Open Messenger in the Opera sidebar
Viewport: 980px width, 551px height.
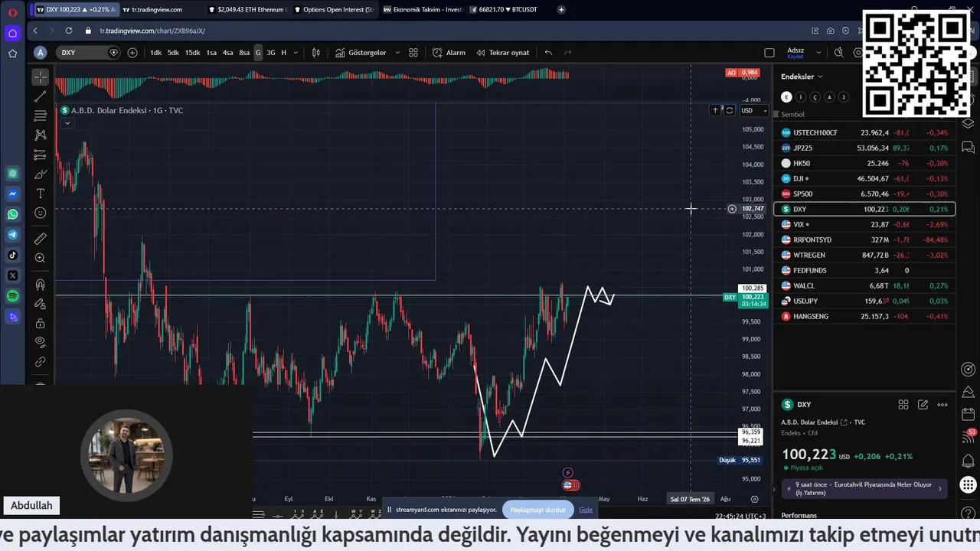13,194
